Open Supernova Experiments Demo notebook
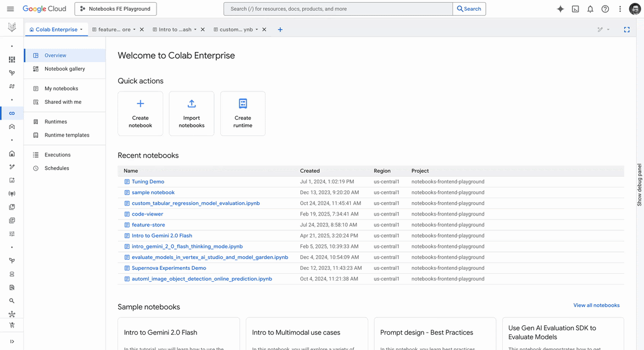 coord(169,268)
